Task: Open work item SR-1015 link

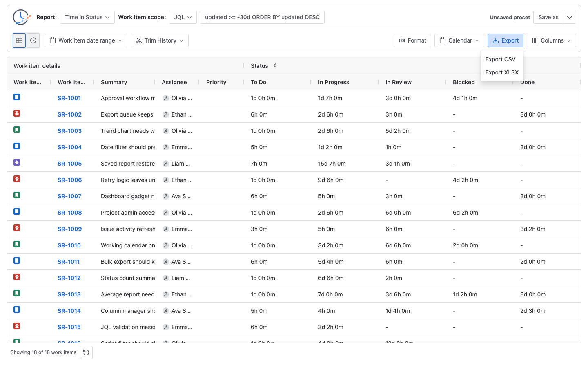Action: coord(69,327)
